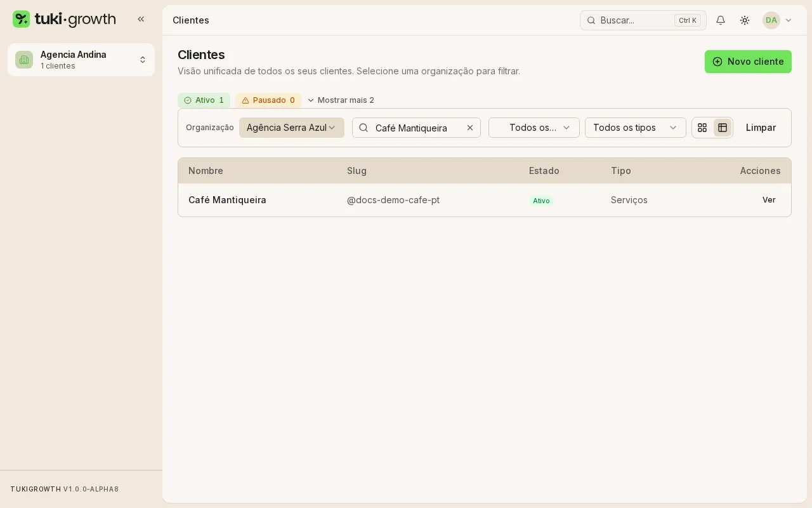Screen dimensions: 812x508
Task: Click Limpar to reset filters
Action: (761, 128)
